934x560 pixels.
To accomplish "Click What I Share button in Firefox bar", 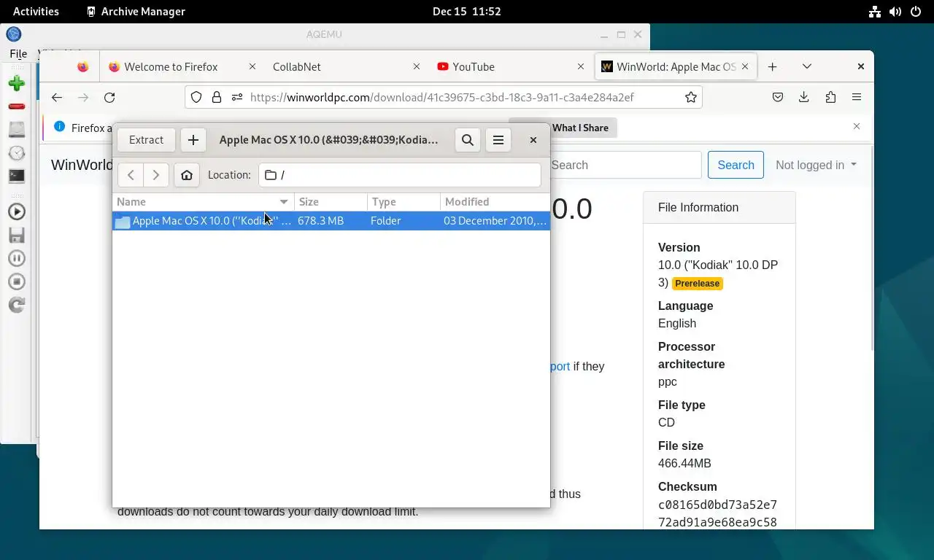I will point(580,128).
